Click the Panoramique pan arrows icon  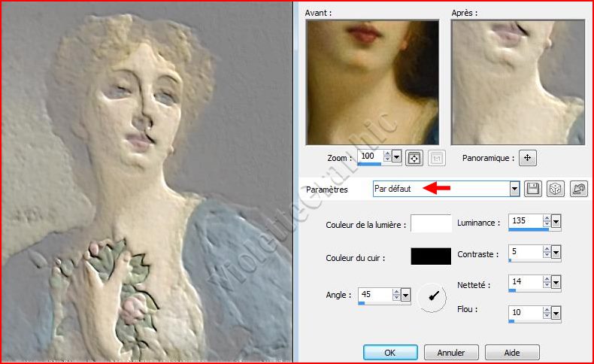click(x=527, y=158)
